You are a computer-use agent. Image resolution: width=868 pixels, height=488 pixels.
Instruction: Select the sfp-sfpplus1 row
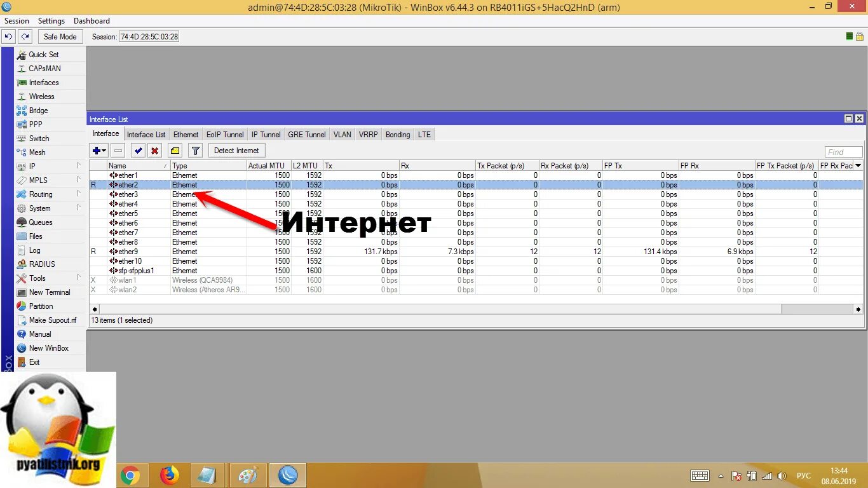tap(476, 271)
